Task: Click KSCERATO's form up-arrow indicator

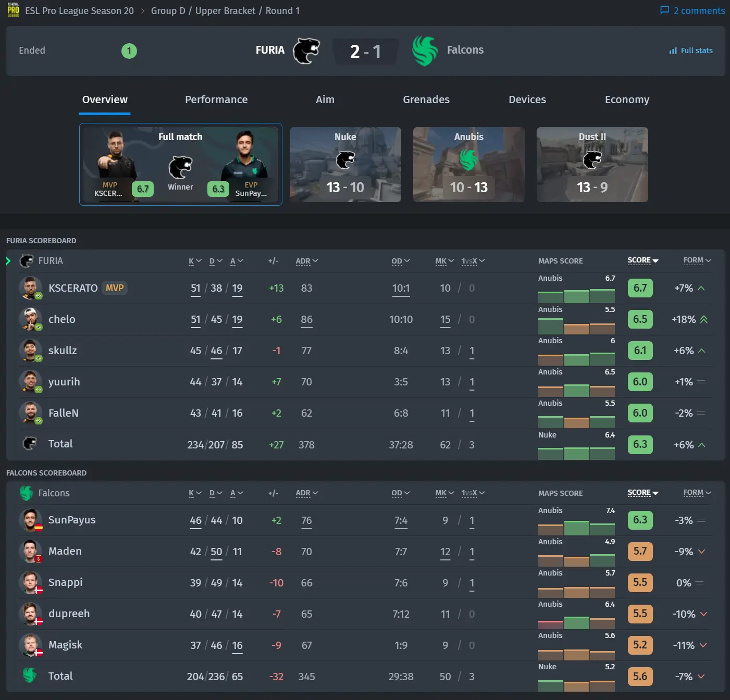Action: tap(701, 288)
